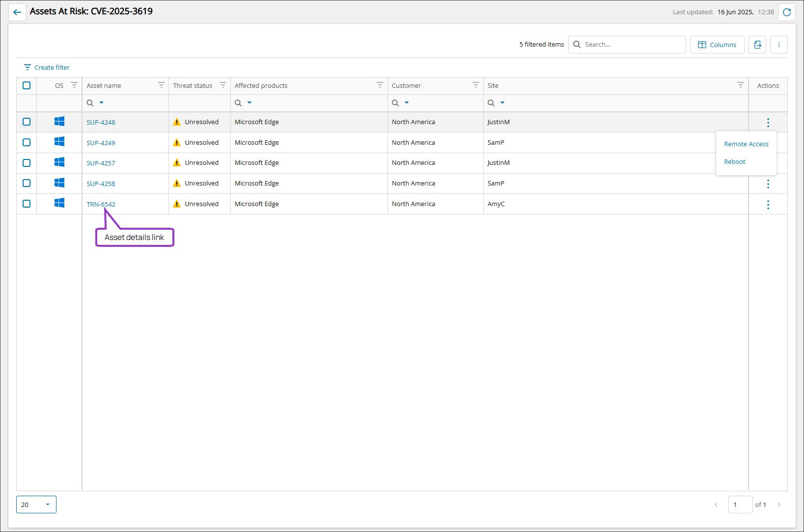Check the box for TRN-6542
The image size is (804, 532).
[27, 204]
